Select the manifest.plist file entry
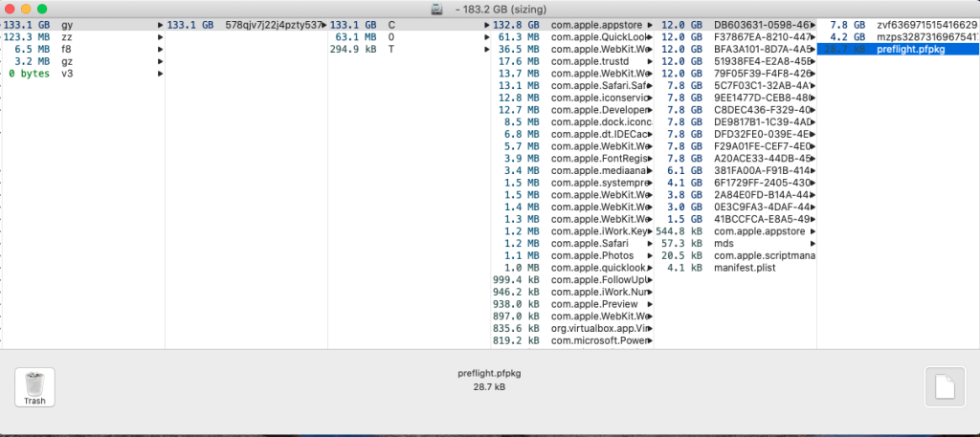The height and width of the screenshot is (437, 980). 748,268
